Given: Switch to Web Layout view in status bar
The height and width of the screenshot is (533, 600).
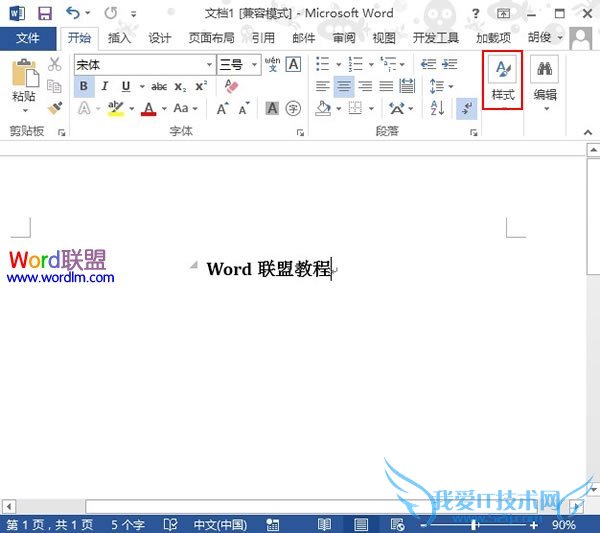Looking at the screenshot, I should 397,524.
